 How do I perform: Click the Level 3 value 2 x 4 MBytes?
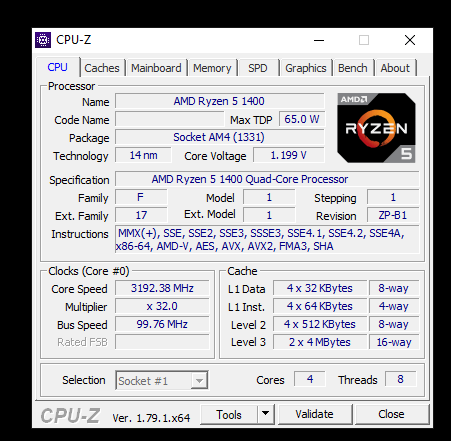[320, 342]
